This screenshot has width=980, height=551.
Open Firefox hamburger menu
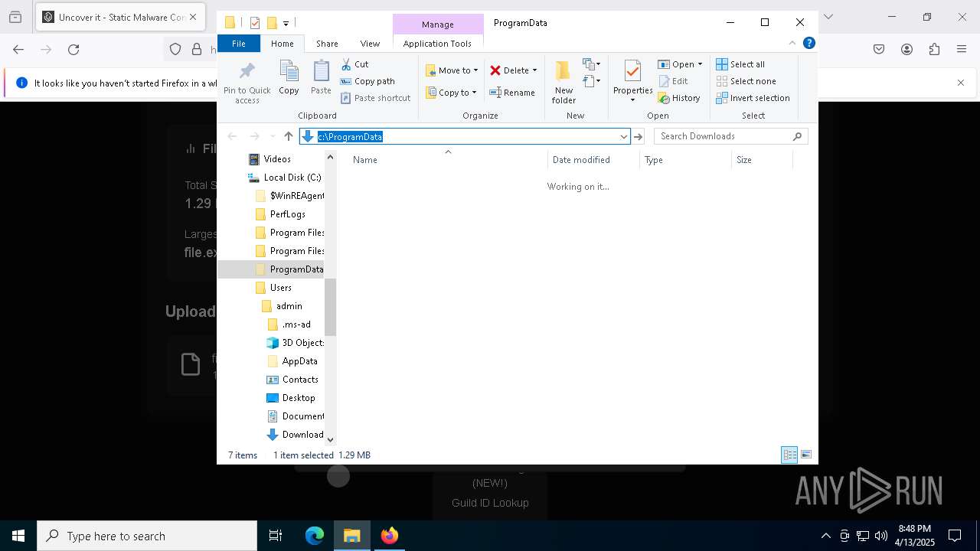962,50
